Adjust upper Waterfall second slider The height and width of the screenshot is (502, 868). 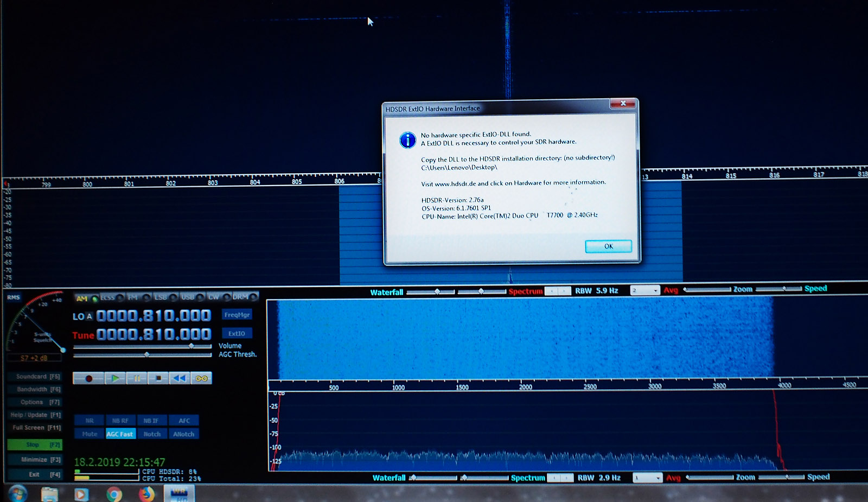(x=482, y=291)
